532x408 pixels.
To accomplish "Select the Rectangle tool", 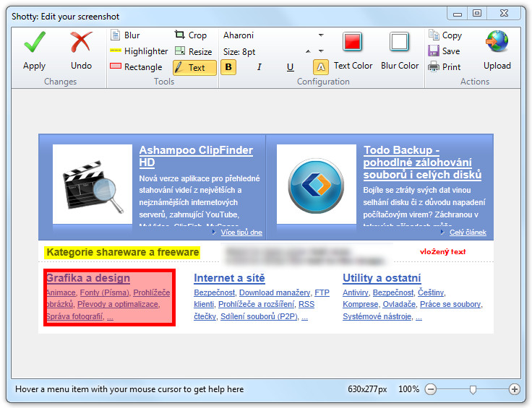I will pyautogui.click(x=136, y=66).
